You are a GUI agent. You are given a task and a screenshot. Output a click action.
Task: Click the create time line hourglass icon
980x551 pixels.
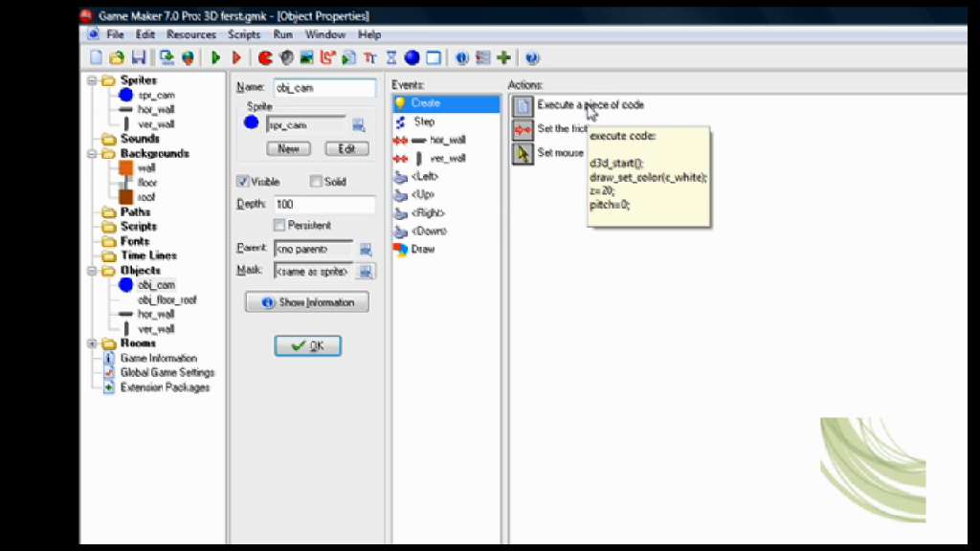391,58
